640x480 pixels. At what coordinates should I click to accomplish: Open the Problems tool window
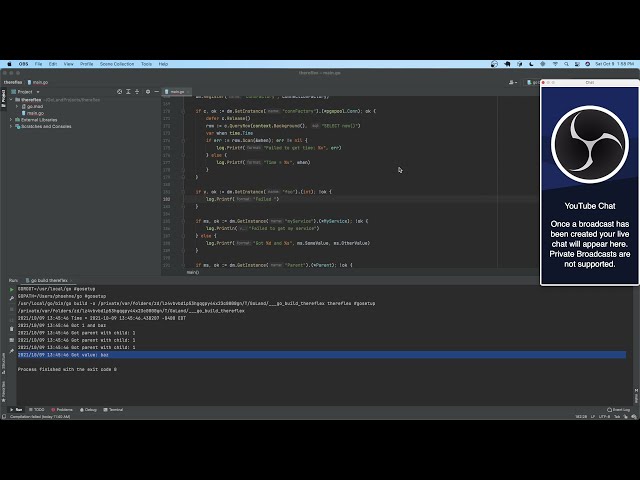tap(62, 410)
